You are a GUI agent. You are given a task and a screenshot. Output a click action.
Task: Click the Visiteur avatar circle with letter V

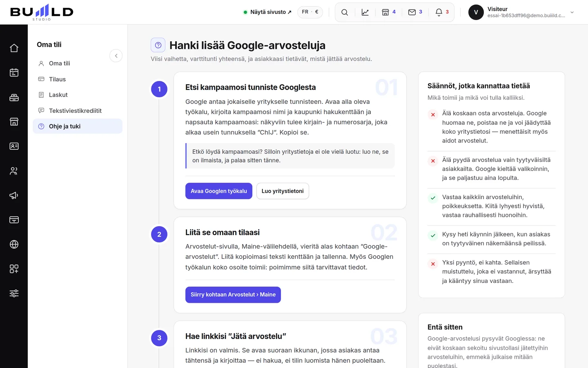[x=476, y=12]
